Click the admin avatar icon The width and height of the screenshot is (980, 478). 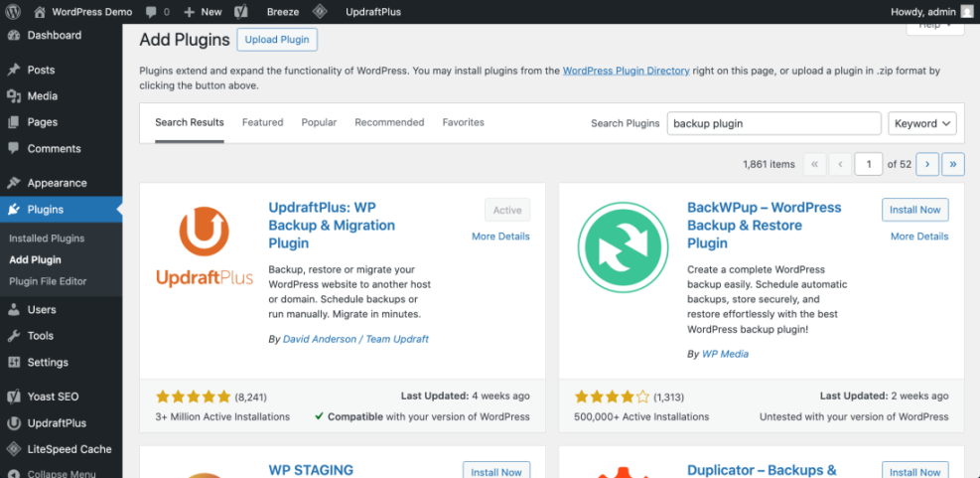(967, 12)
